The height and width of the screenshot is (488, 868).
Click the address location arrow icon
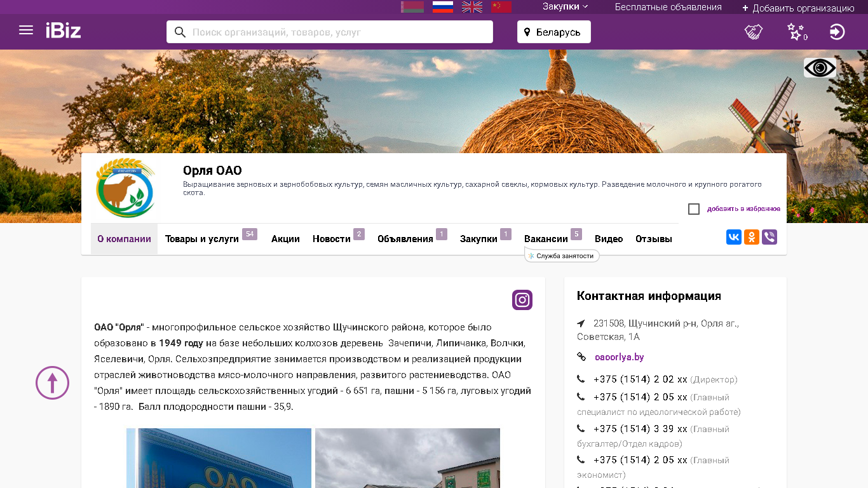pyautogui.click(x=581, y=323)
